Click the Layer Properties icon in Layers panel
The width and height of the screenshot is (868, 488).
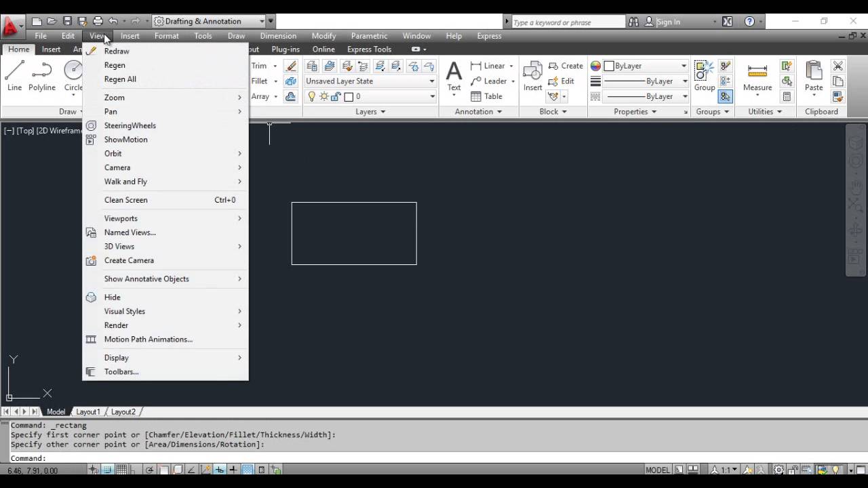pyautogui.click(x=312, y=66)
